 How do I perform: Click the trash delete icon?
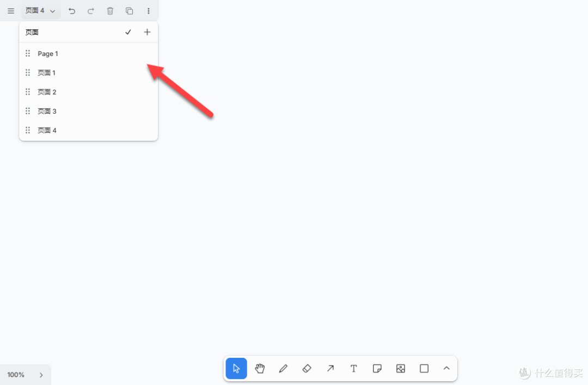110,11
